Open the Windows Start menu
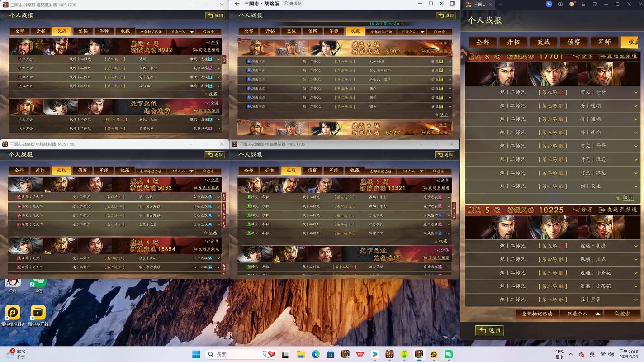 point(196,354)
